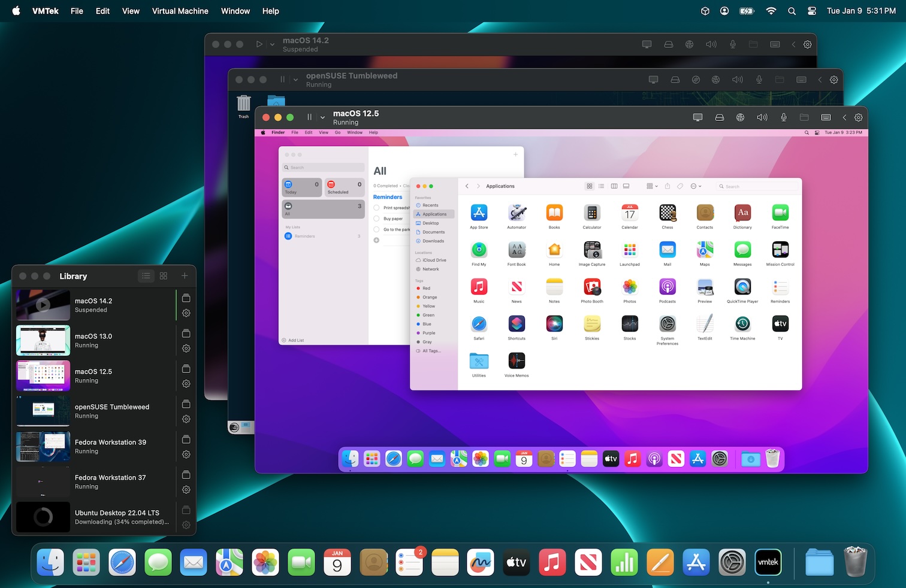Open Numbers from the host Dock
Screen dimensions: 906x588
click(624, 562)
